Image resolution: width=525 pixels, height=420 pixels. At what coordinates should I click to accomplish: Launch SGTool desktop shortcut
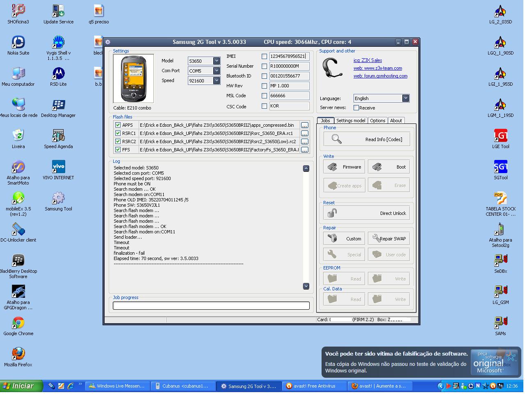coord(500,170)
